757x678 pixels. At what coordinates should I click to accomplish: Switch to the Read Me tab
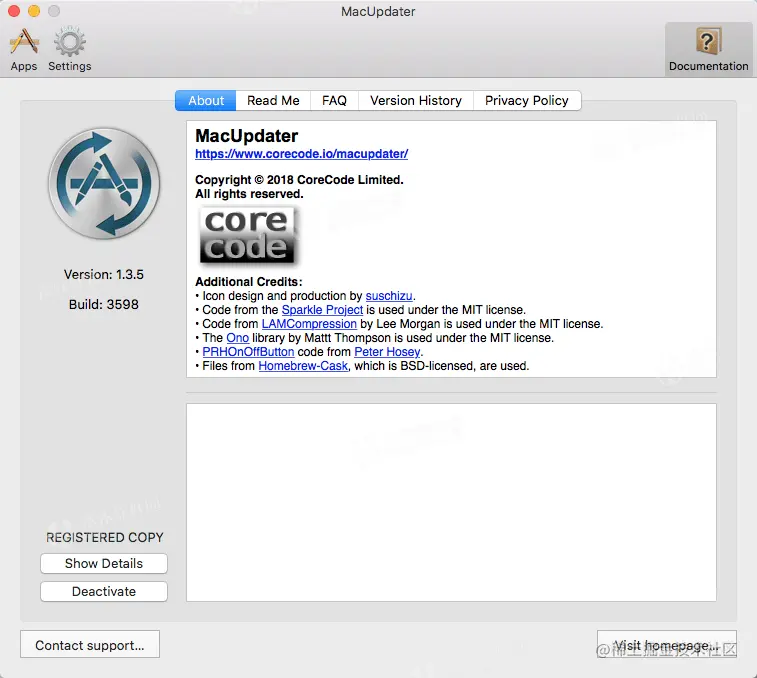(273, 100)
